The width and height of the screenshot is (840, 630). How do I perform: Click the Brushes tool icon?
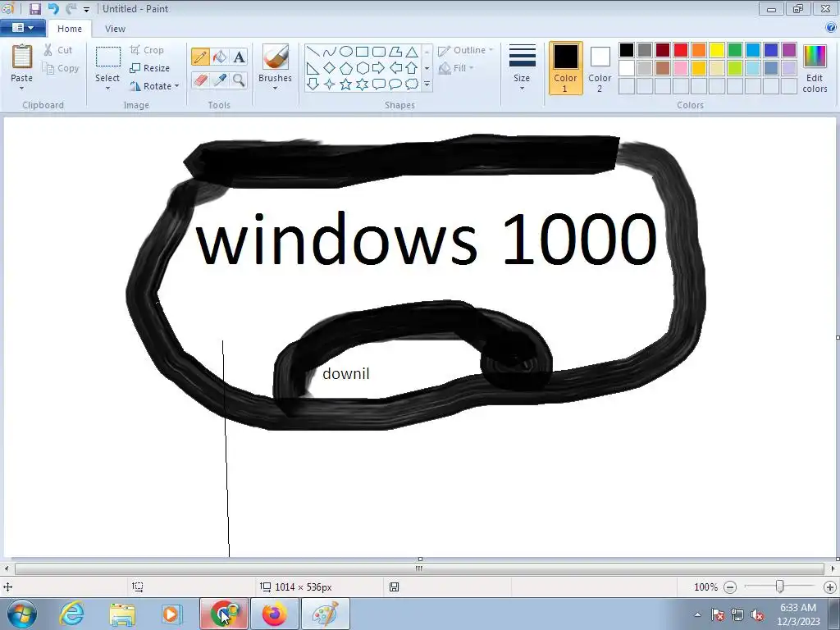point(276,57)
